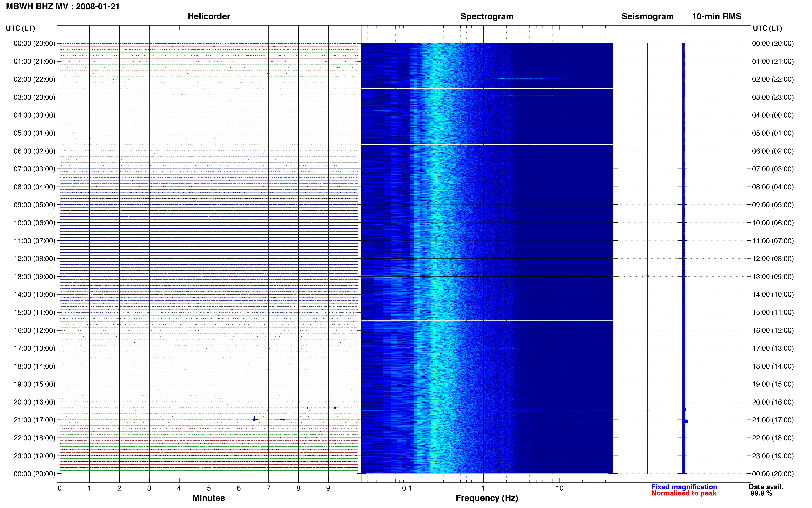Select the Spectrogram panel heading
Viewport: 812px width, 508px height.
[487, 16]
